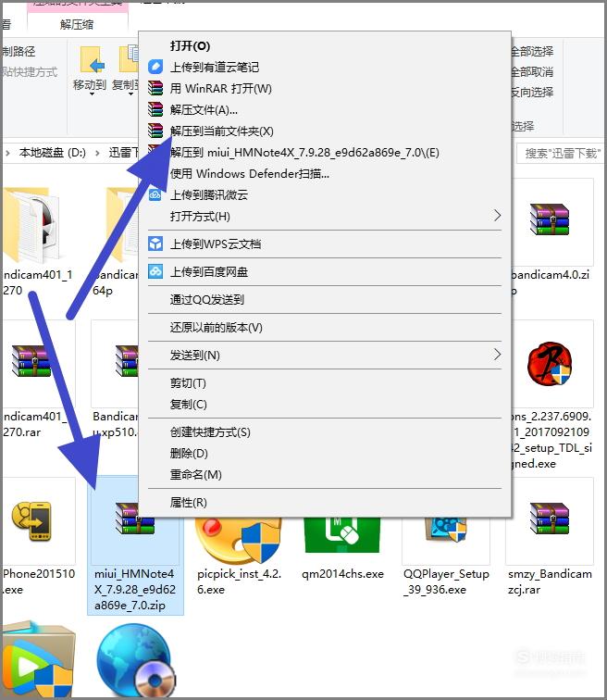Screen dimensions: 607x700
Task: Click file name miui_HMNote4X_7.9.28_e9d62a869e_7.0.zip
Action: 135,590
